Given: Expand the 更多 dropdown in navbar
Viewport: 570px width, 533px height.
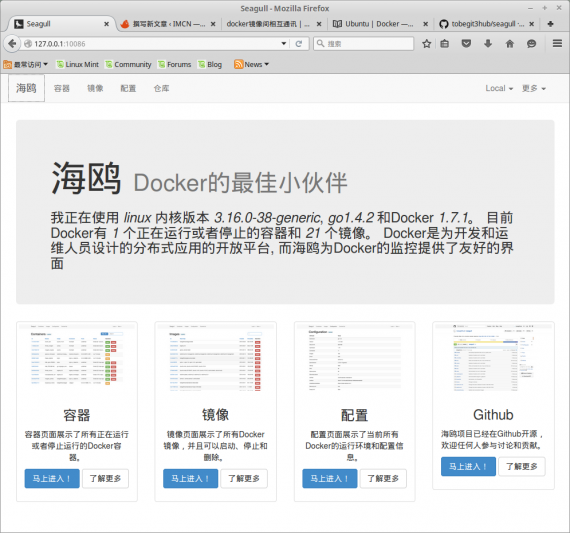Looking at the screenshot, I should pyautogui.click(x=534, y=88).
